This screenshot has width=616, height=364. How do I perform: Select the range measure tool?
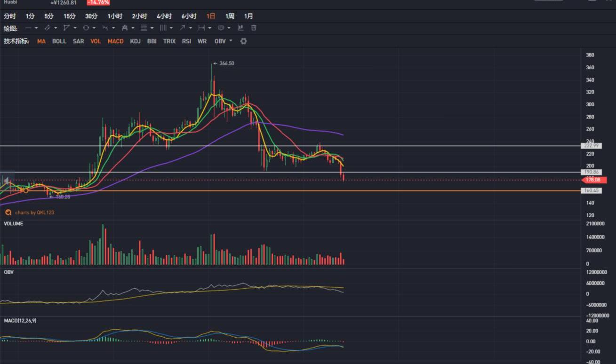201,28
